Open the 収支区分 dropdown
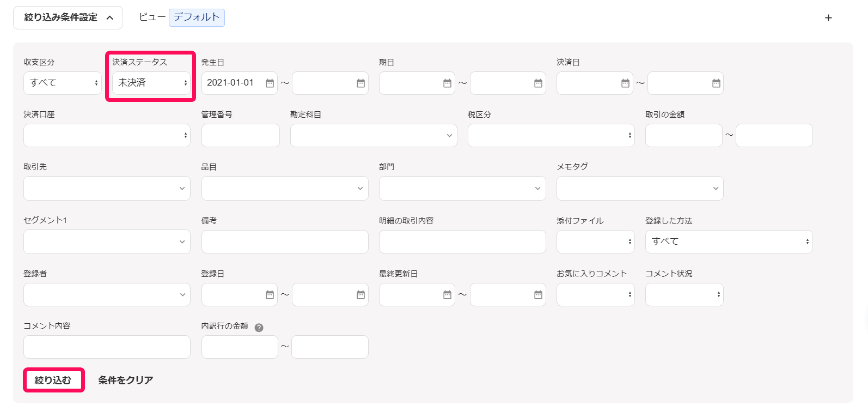 pos(63,83)
